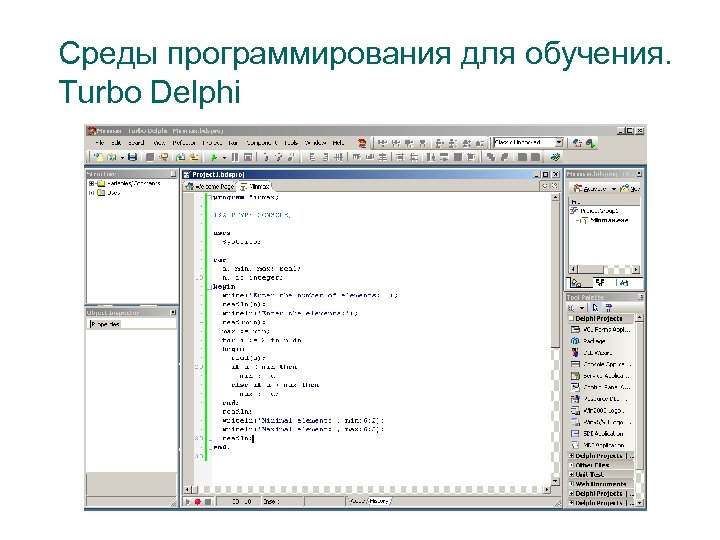Open the Window menu
The height and width of the screenshot is (540, 720).
click(x=315, y=143)
